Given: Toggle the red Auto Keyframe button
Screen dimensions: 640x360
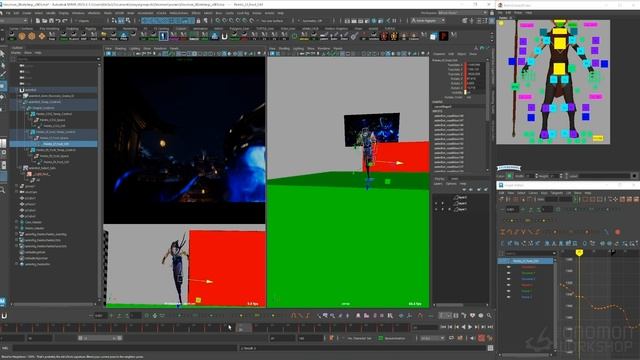Looking at the screenshot, I should [481, 338].
